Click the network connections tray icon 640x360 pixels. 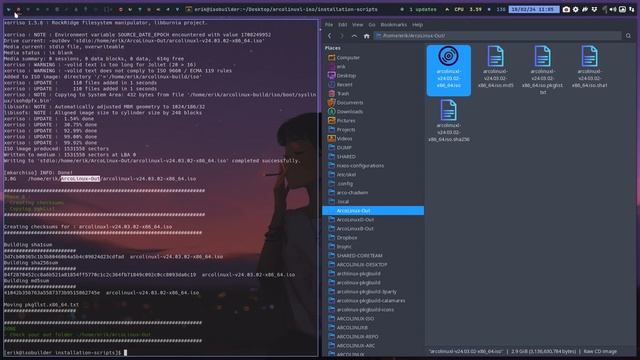click(x=632, y=9)
